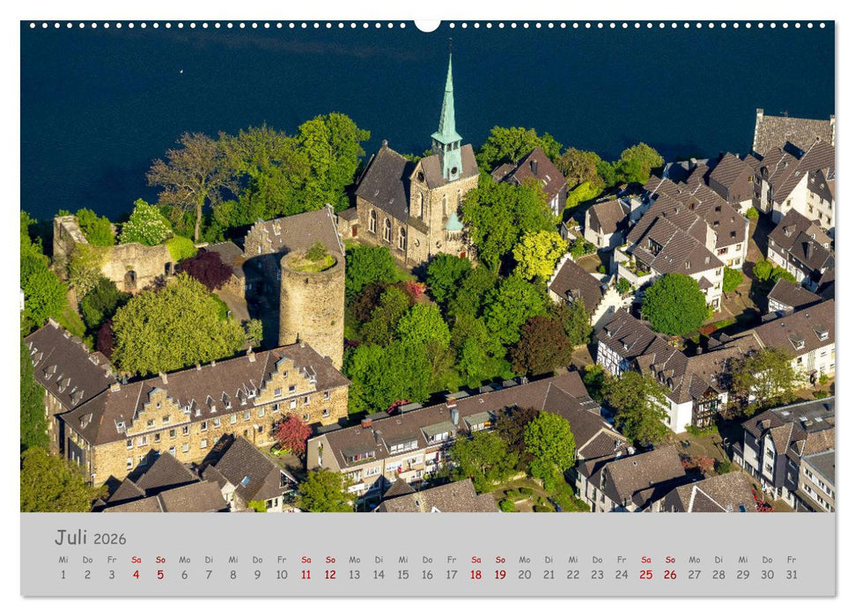855x616 pixels.
Task: Select Saturday the 18th
Action: [475, 575]
